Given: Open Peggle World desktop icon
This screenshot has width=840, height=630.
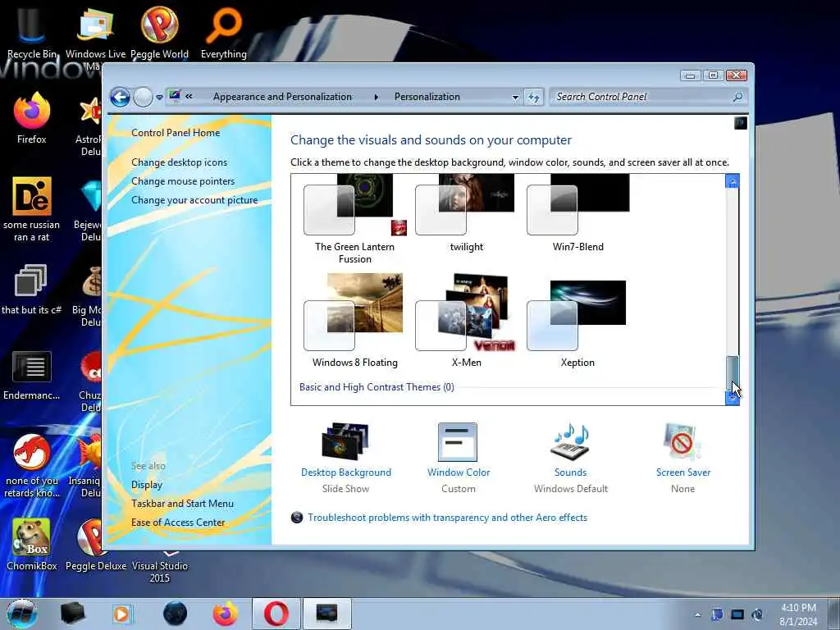Looking at the screenshot, I should tap(159, 32).
